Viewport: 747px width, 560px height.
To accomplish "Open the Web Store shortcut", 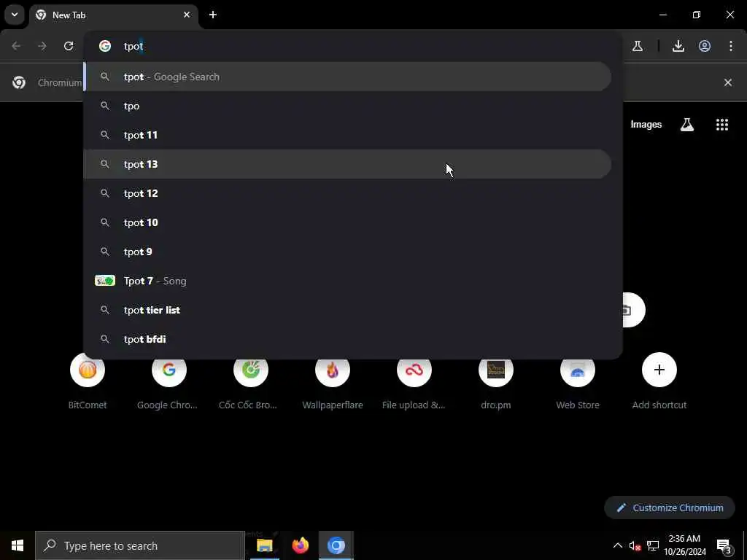I will [578, 381].
